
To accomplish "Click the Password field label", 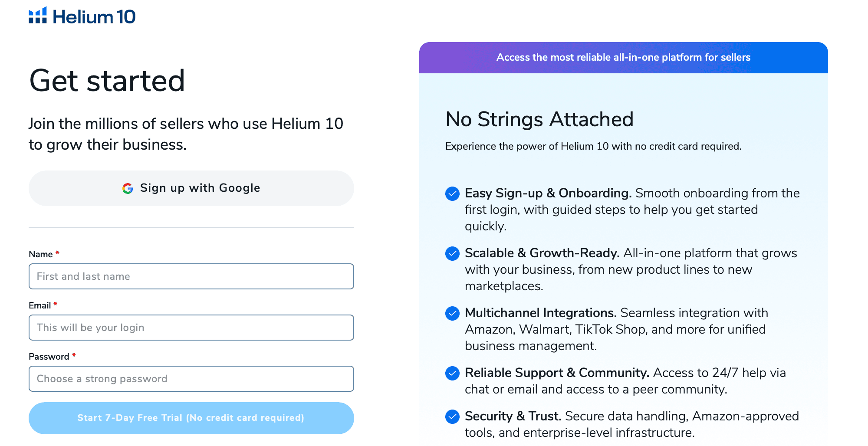I will point(49,357).
